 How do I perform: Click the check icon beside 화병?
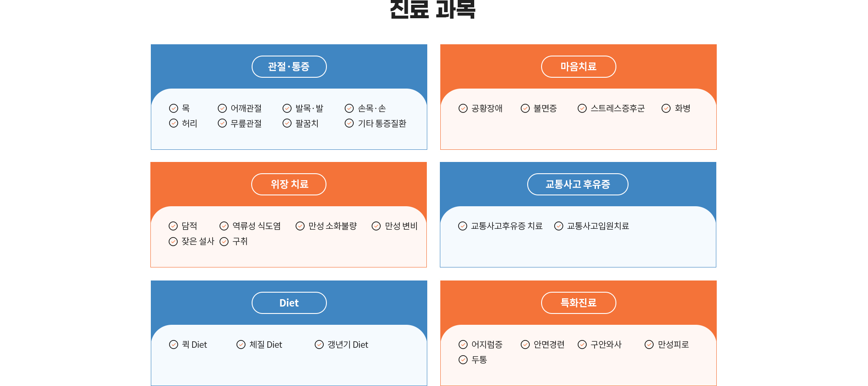(666, 108)
